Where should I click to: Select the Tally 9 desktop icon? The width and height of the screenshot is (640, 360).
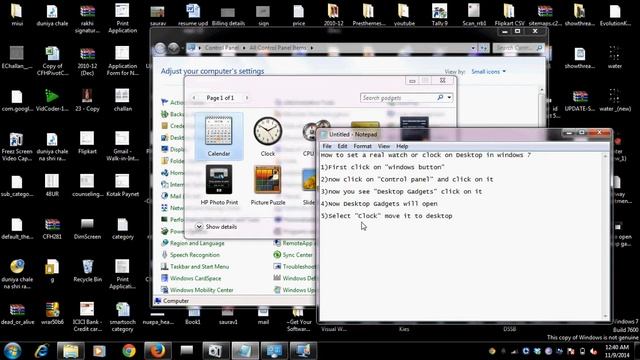coord(440,15)
